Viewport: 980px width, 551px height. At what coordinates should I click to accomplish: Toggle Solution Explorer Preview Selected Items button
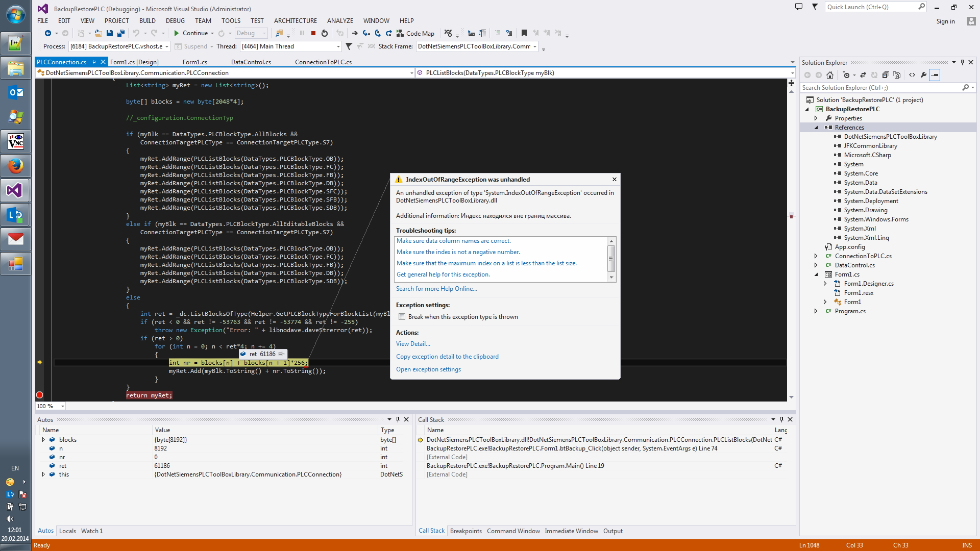point(935,75)
